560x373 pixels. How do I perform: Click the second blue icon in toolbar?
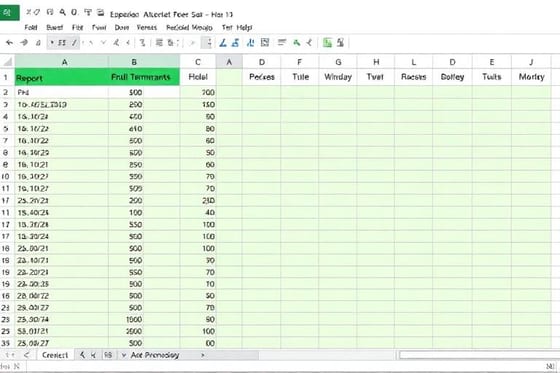pos(235,43)
